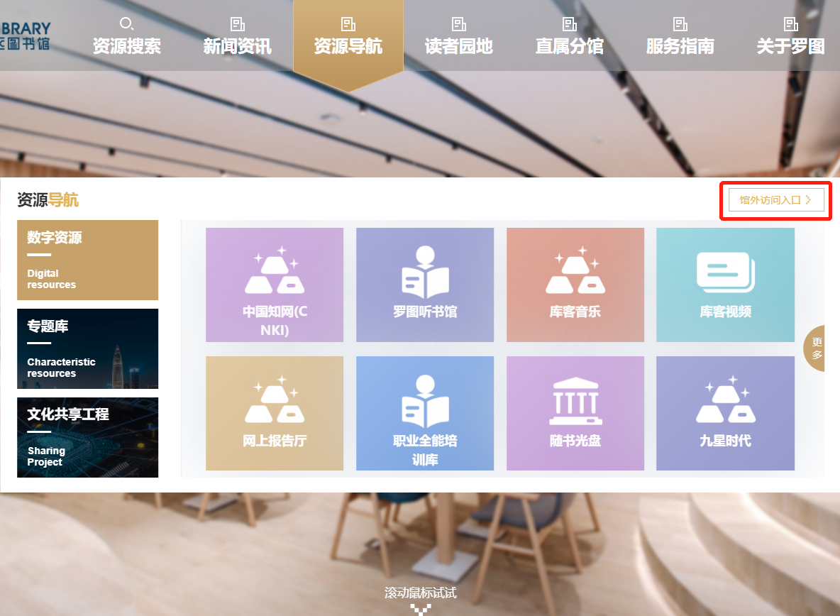Select the 数字资源 Digital resources category
Screen dimensions: 840x616
tap(87, 260)
